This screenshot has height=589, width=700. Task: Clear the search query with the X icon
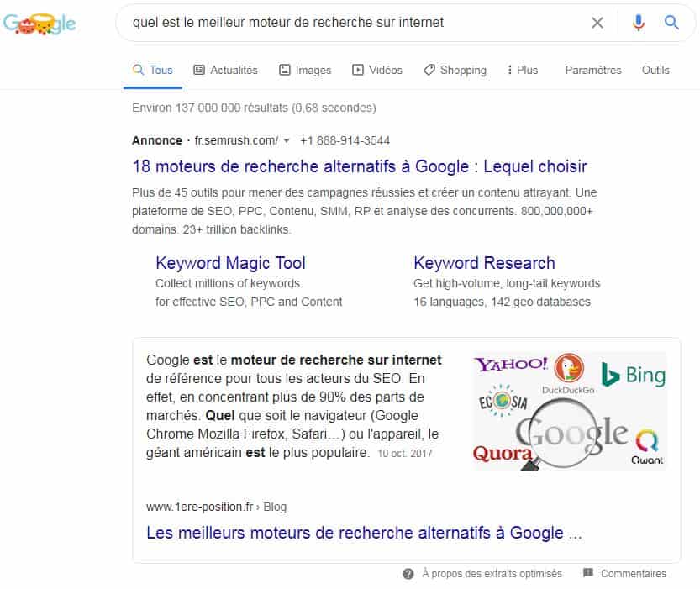coord(597,23)
